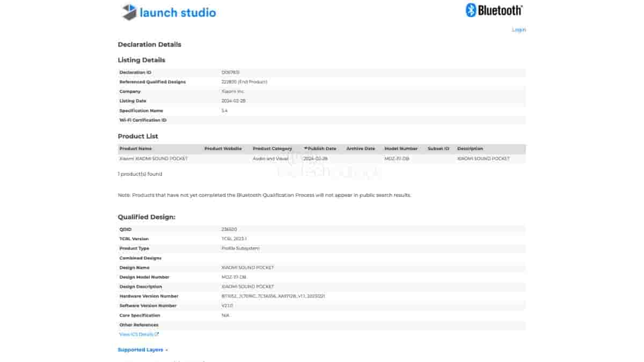The image size is (644, 362).
Task: Open the View ICS Details link
Action: [x=136, y=335]
